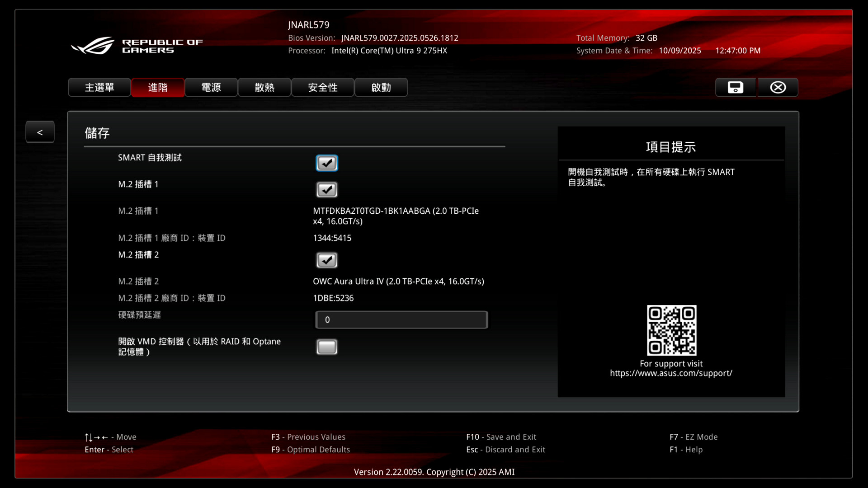The image size is (868, 488).
Task: Open the 主選單 main menu tab
Action: 99,87
